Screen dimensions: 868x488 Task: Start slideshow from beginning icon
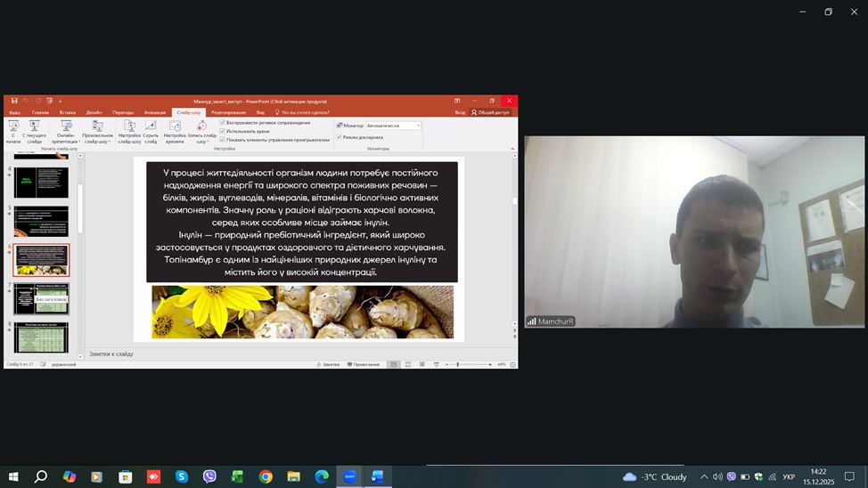coord(12,128)
